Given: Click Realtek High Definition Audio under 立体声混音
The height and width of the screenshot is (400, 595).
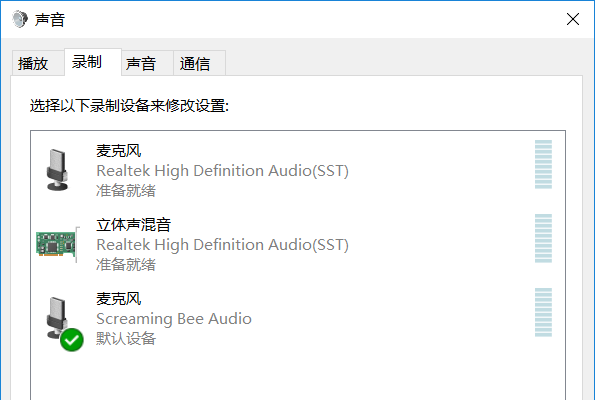Looking at the screenshot, I should click(x=222, y=245).
